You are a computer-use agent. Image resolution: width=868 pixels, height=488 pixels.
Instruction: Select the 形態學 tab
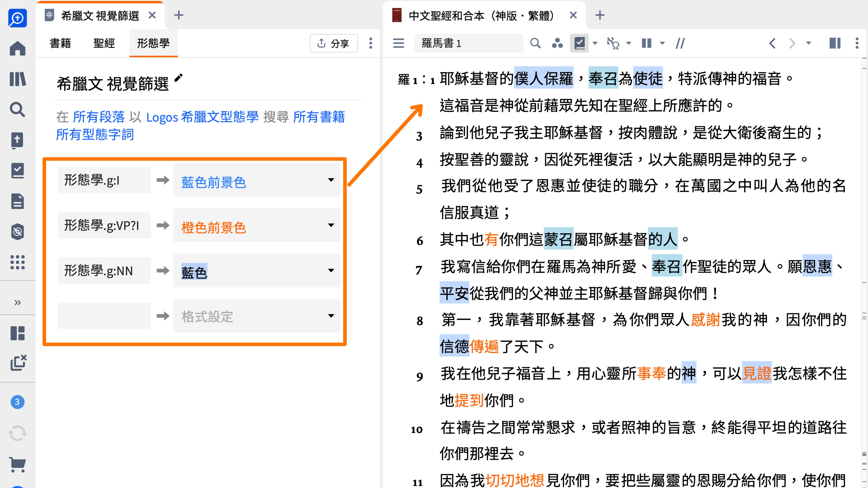tap(153, 43)
